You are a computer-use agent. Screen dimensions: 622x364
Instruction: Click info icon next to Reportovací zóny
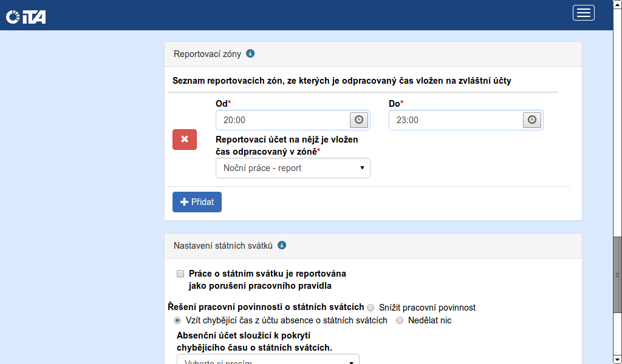(x=250, y=53)
